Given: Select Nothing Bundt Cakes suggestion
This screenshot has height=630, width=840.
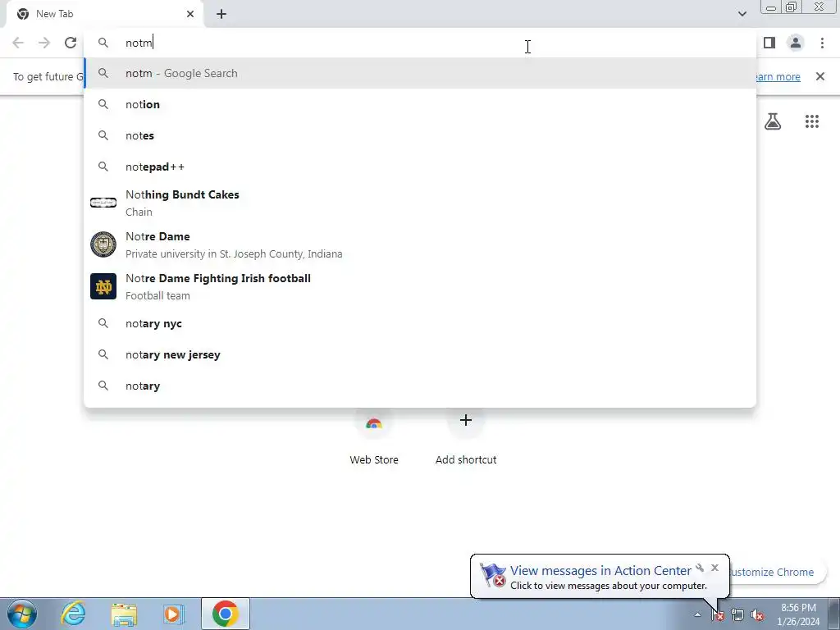Looking at the screenshot, I should coord(420,203).
